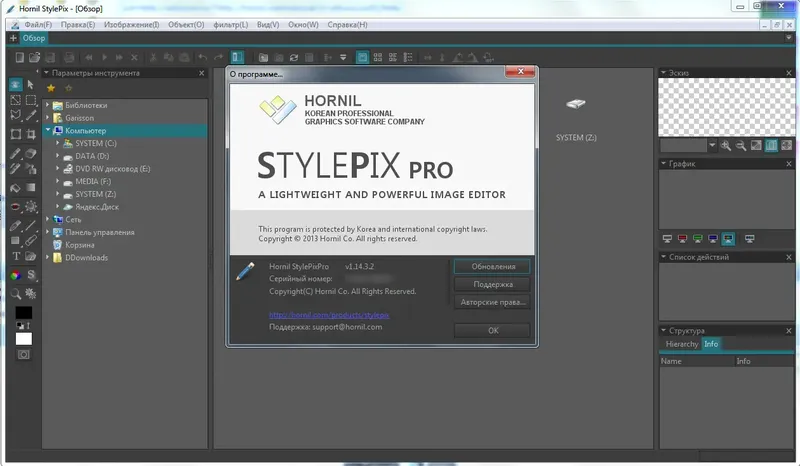Zoom out using Эскиз magnifier minus icon
The height and width of the screenshot is (466, 800).
741,146
